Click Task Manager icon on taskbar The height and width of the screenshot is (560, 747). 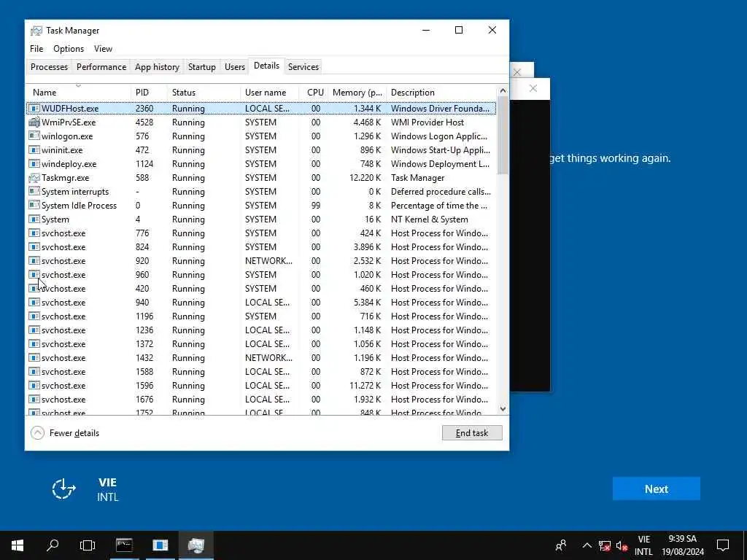pos(196,545)
